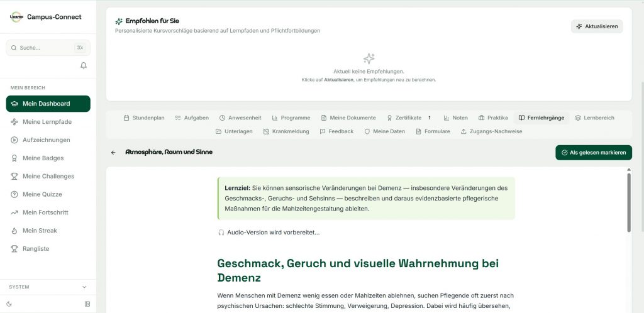
Task: Open the Lernbereich tab
Action: pos(595,118)
